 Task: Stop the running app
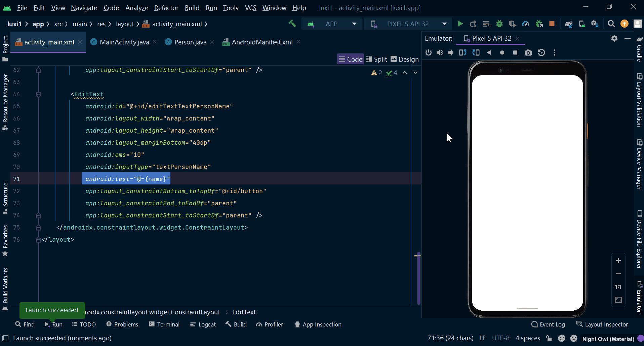tap(552, 24)
